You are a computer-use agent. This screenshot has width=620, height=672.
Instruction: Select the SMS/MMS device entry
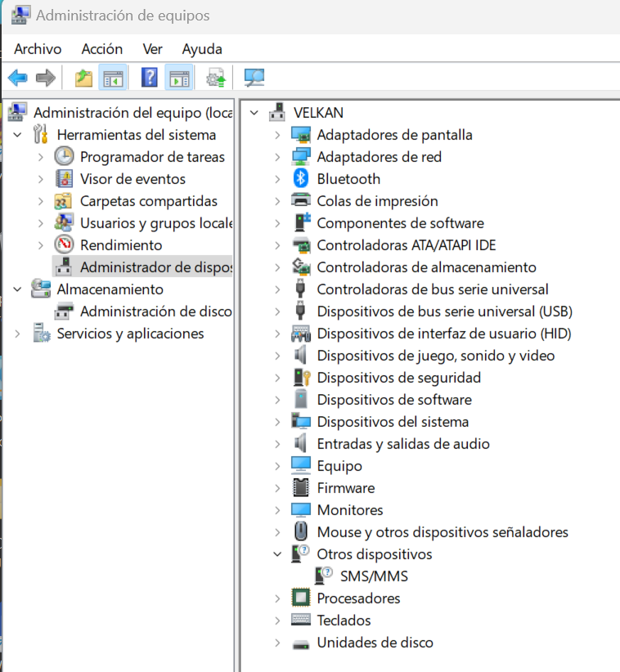coord(374,576)
